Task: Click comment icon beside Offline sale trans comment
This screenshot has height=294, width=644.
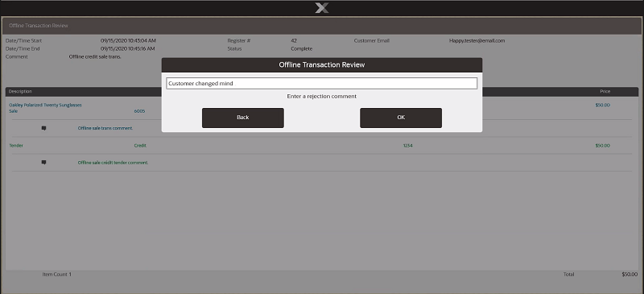Action: pos(44,128)
